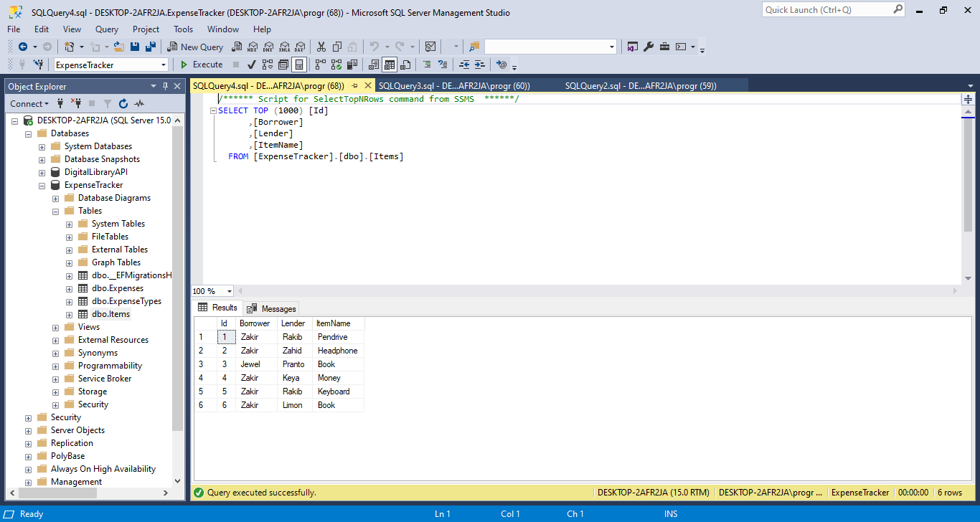Toggle Include Actual Execution Plan

pyautogui.click(x=319, y=65)
